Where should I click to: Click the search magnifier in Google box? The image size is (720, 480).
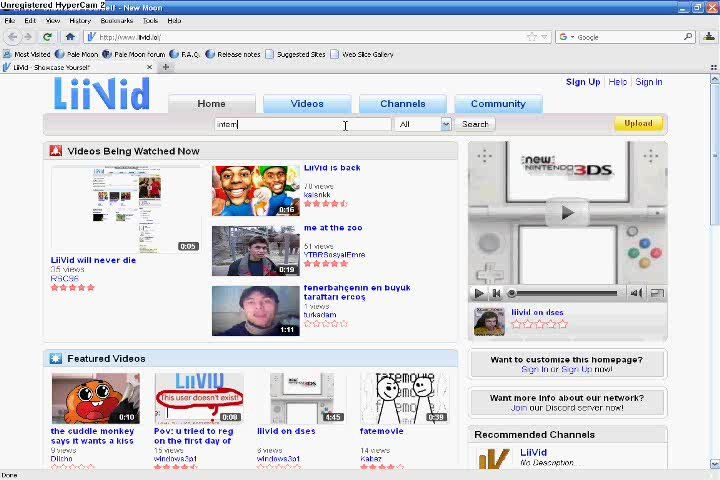coord(688,36)
